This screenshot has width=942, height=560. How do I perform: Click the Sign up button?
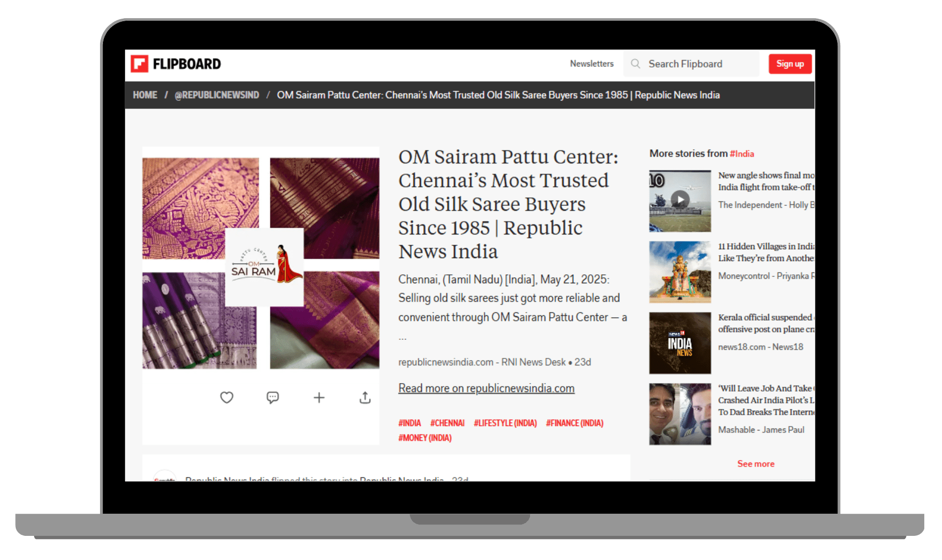coord(790,64)
